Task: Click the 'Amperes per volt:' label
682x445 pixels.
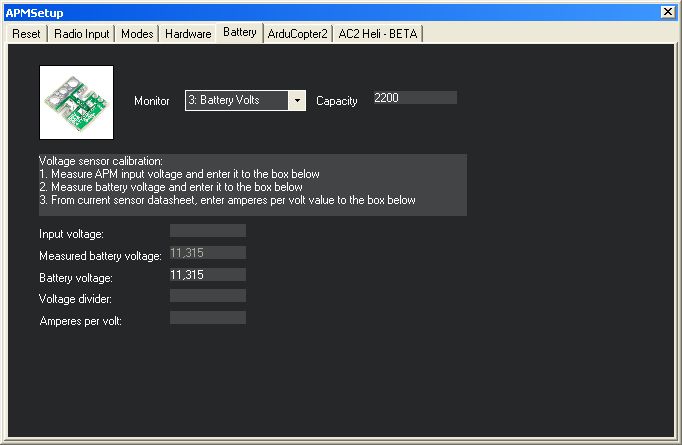Action: pos(80,321)
